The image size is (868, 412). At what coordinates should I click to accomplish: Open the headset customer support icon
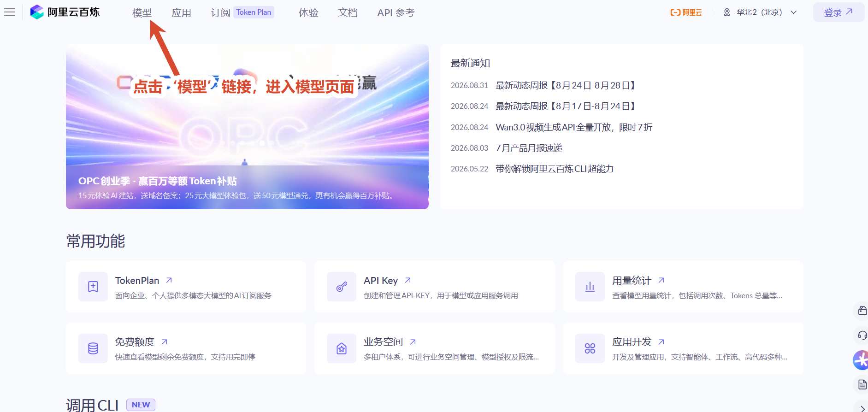862,335
